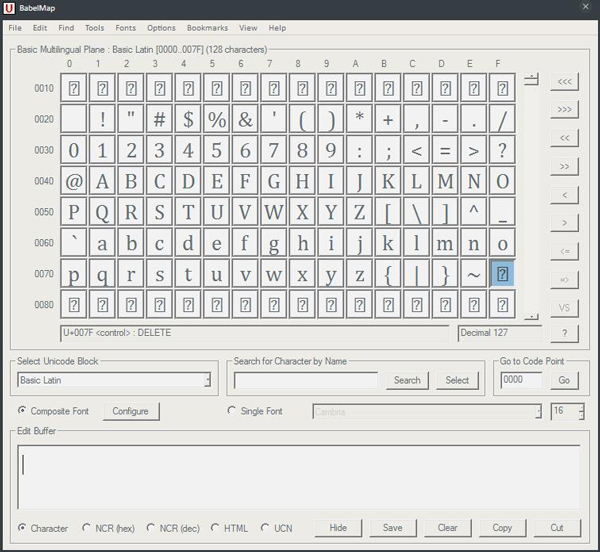Viewport: 600px width, 552px height.
Task: Click the Select button next to Search
Action: coord(457,380)
